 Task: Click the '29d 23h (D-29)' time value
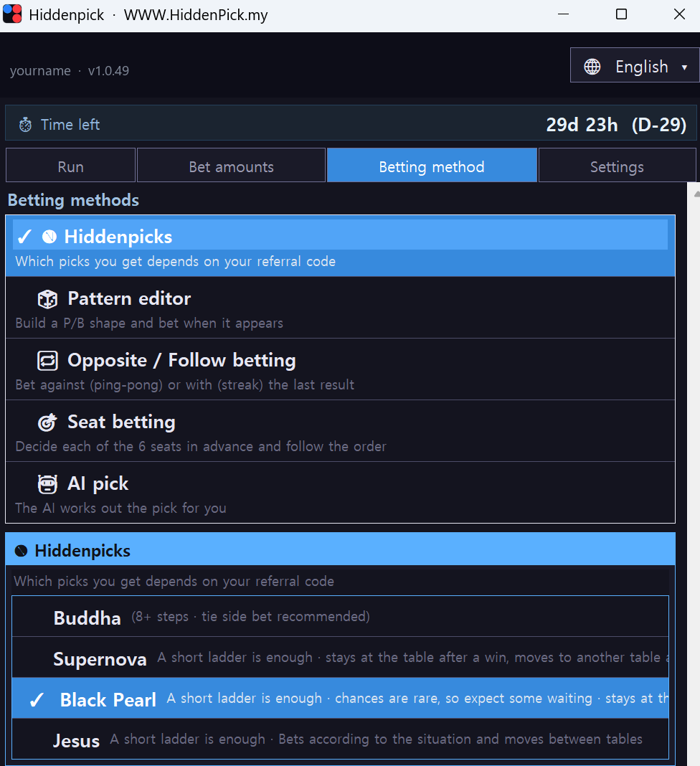pyautogui.click(x=616, y=125)
